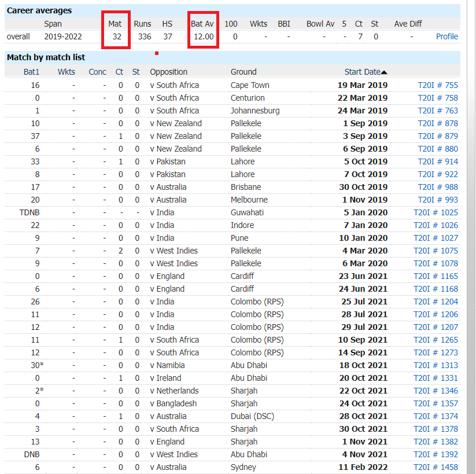The width and height of the screenshot is (476, 474).
Task: Open match link T20I # 755
Action: point(438,85)
